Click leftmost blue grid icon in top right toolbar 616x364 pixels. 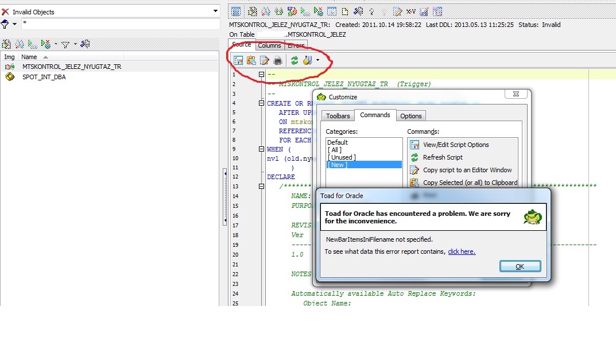point(236,12)
